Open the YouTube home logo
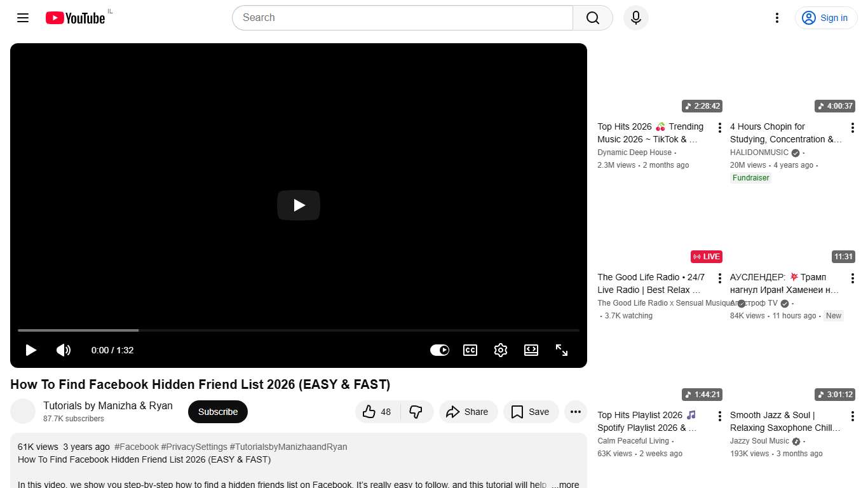Viewport: 868px width, 488px height. [x=74, y=18]
